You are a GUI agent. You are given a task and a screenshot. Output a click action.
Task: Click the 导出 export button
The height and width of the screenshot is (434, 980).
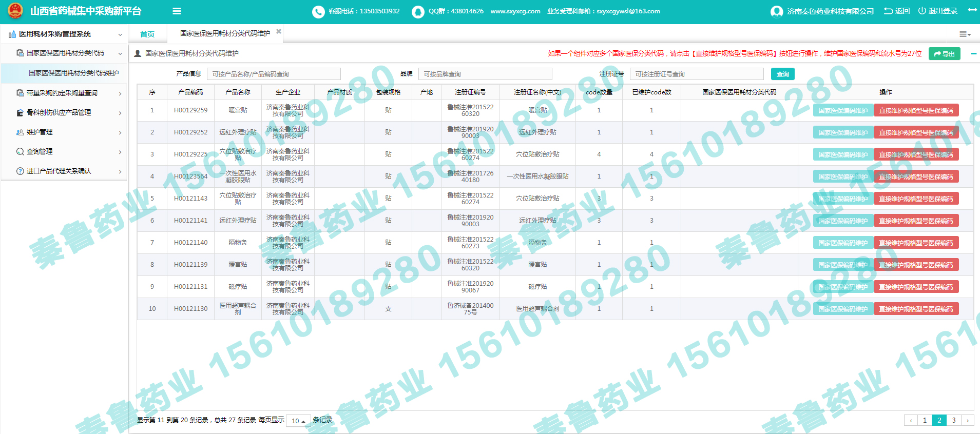944,54
